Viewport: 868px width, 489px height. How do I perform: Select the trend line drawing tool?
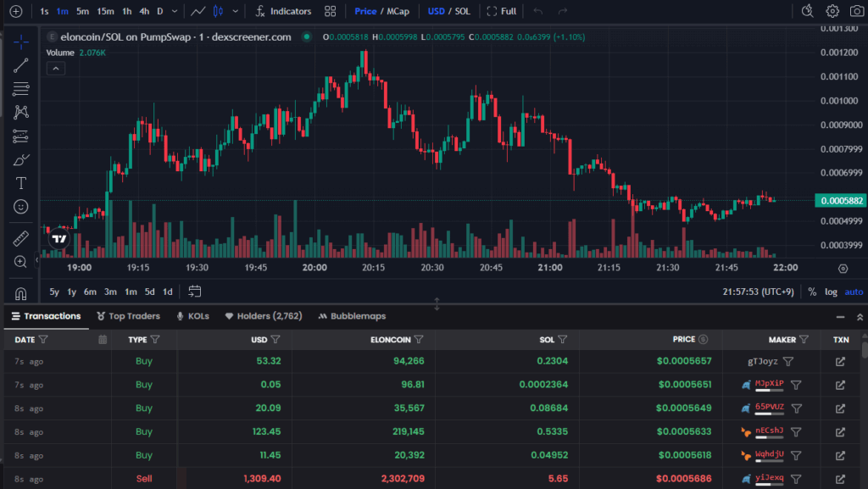pyautogui.click(x=21, y=66)
